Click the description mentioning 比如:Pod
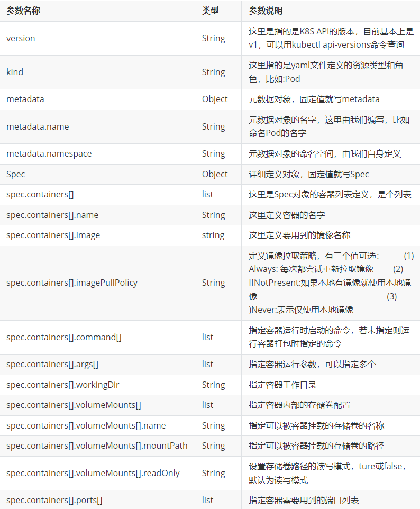The image size is (420, 509). coord(326,72)
